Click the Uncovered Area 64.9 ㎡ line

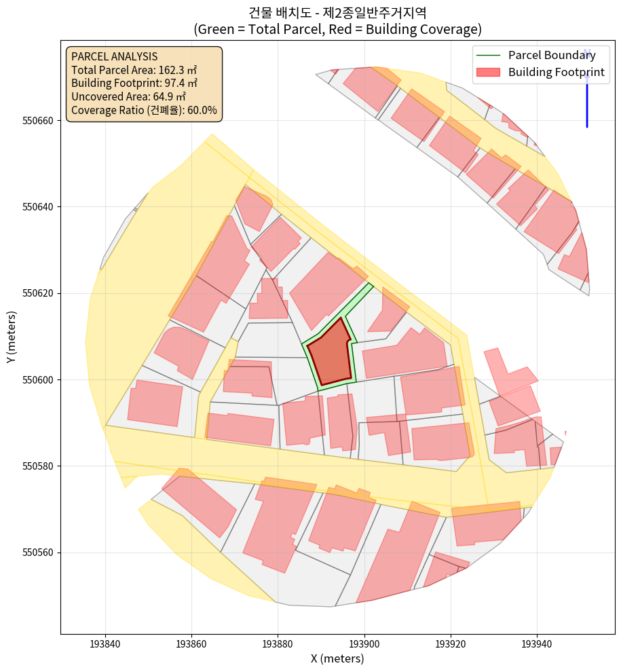tap(128, 96)
